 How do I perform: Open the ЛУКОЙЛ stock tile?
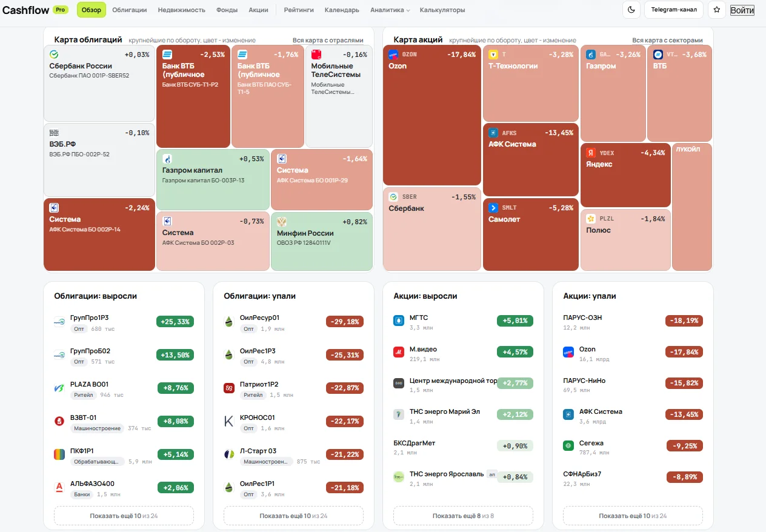(692, 207)
